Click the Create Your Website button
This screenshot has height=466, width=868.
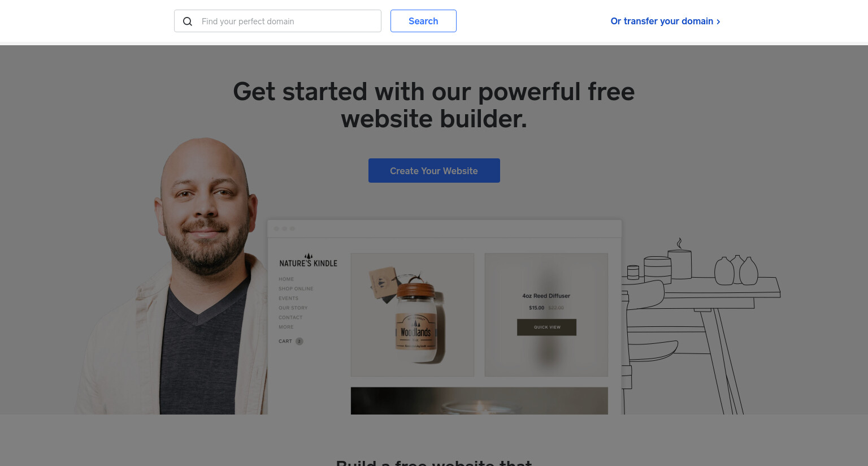tap(434, 170)
